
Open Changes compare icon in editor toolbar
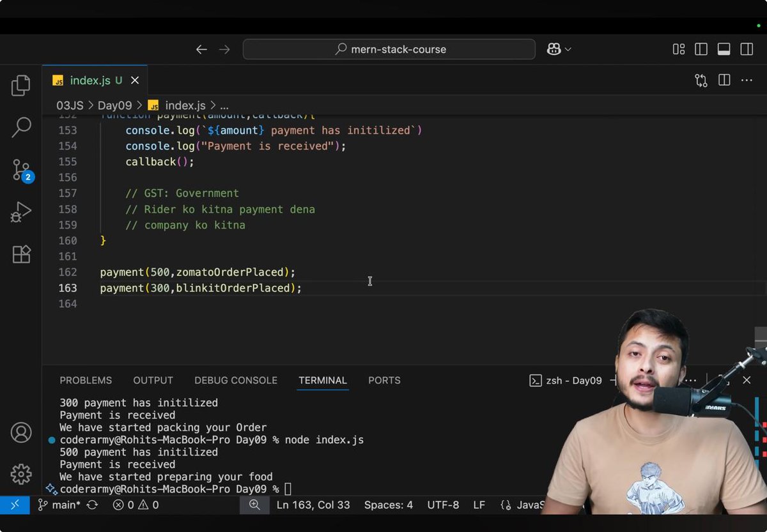pyautogui.click(x=701, y=80)
